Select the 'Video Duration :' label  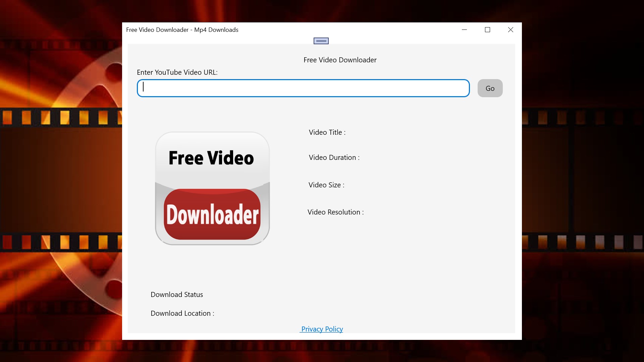[334, 158]
